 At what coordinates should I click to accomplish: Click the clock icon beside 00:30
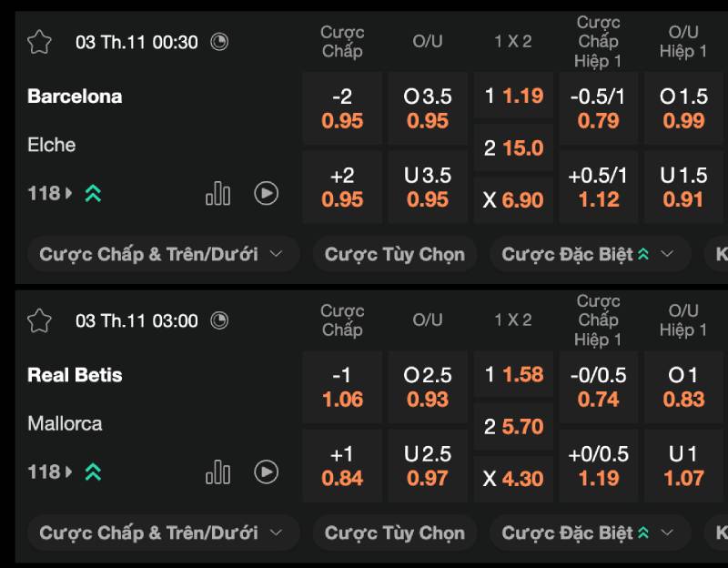[219, 42]
